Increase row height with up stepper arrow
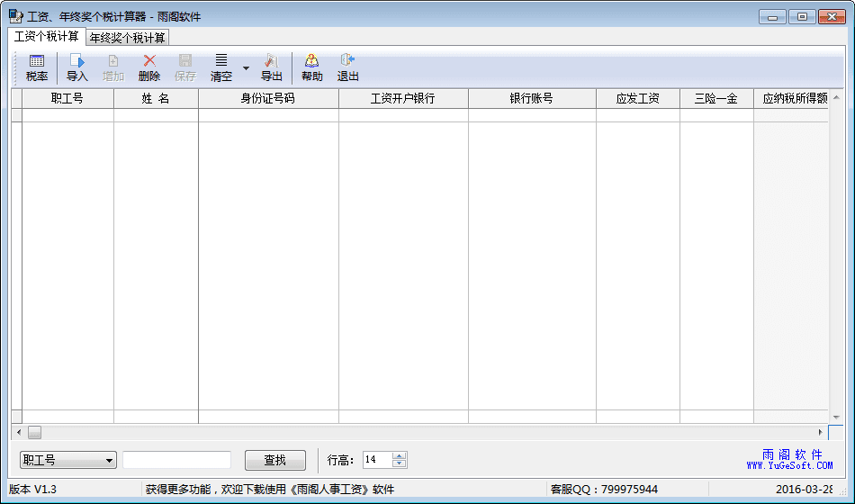855x504 pixels. click(400, 455)
